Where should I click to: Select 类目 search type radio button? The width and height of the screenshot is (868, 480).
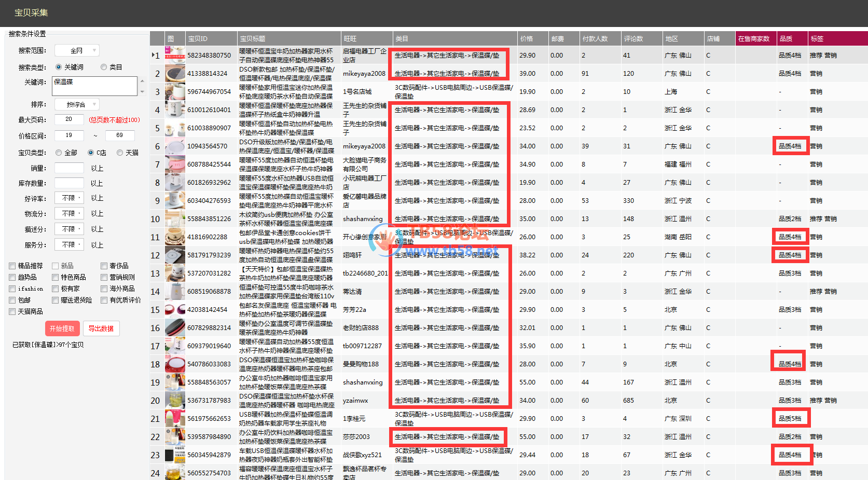(x=104, y=67)
